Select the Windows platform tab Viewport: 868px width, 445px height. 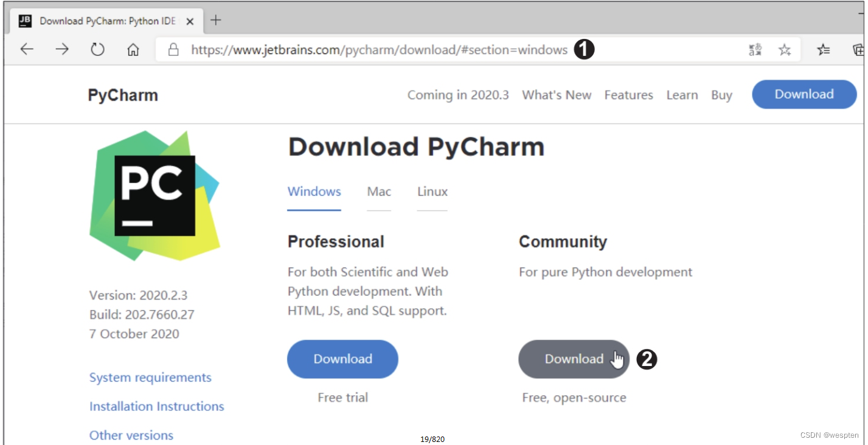coord(314,191)
